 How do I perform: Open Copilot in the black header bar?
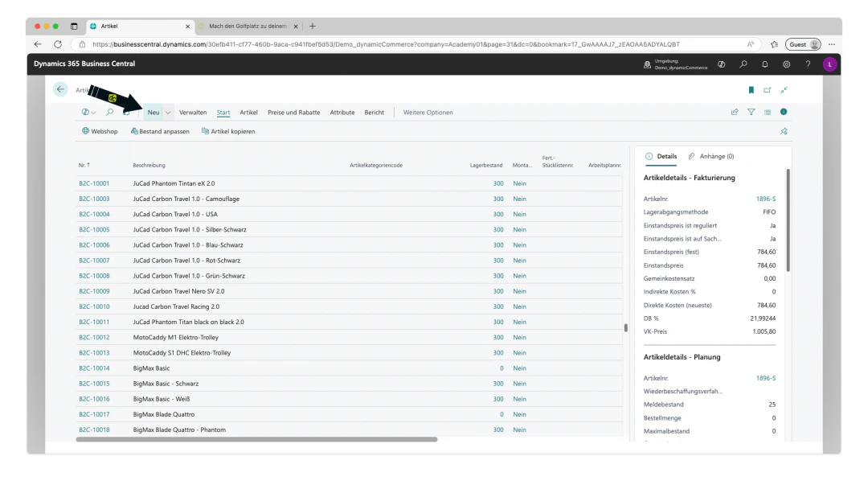[721, 64]
